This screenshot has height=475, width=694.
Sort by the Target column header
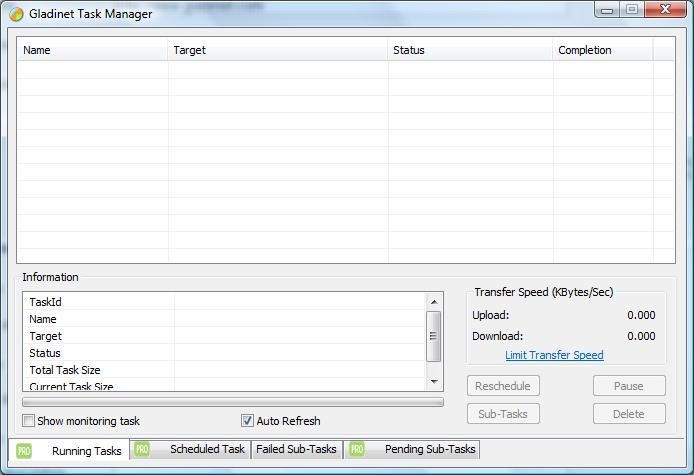coord(278,50)
